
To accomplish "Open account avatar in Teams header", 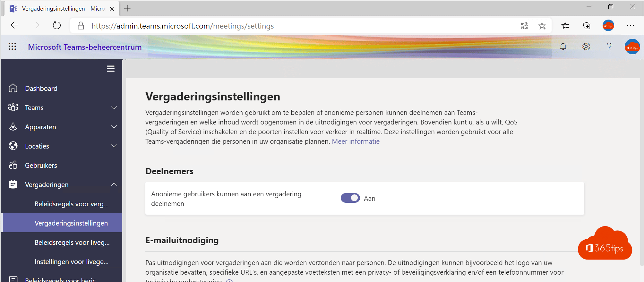I will 632,47.
